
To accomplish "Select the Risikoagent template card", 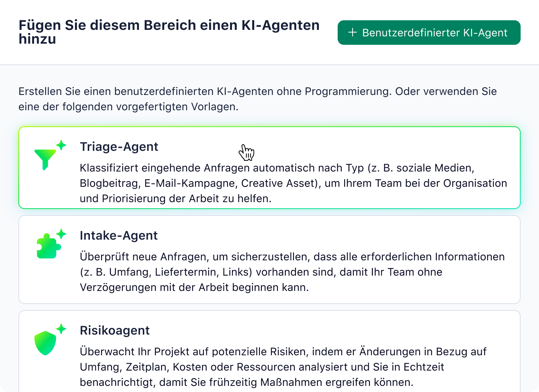I will coord(269,352).
